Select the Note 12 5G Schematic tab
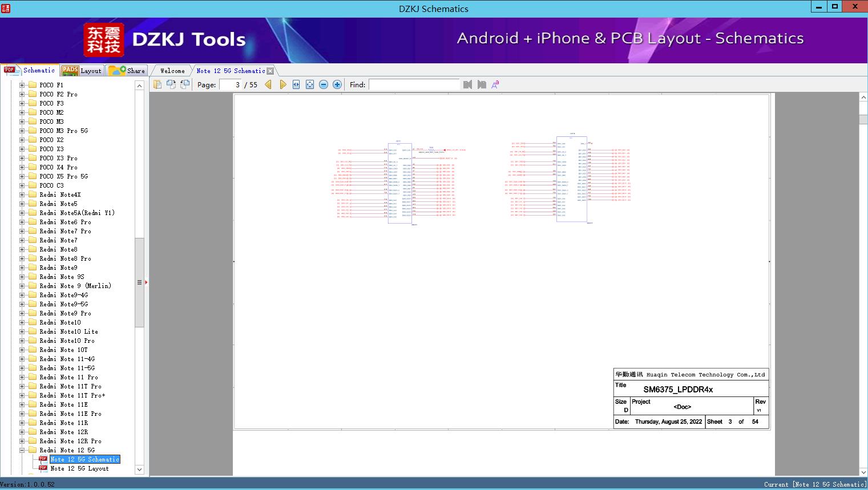This screenshot has height=490, width=868. (x=231, y=71)
